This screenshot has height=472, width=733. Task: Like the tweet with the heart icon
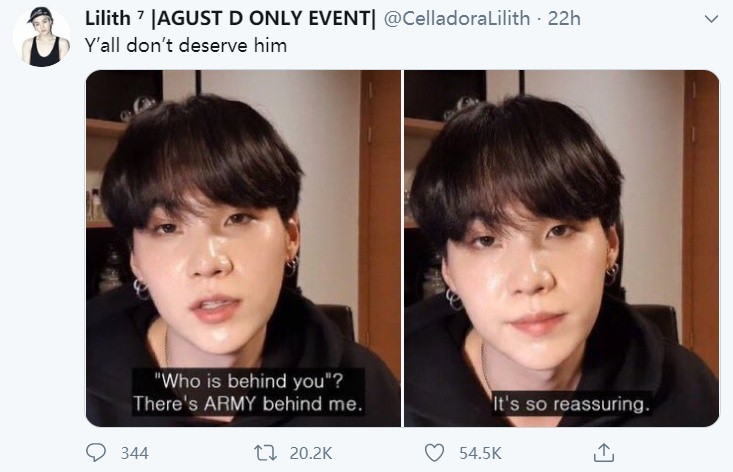coord(434,453)
